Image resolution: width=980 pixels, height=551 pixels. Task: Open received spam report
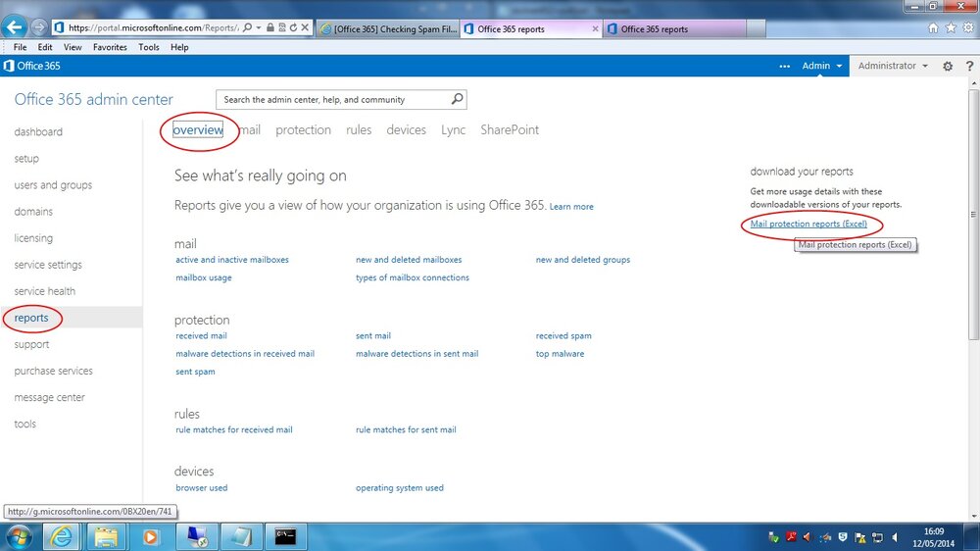(563, 336)
